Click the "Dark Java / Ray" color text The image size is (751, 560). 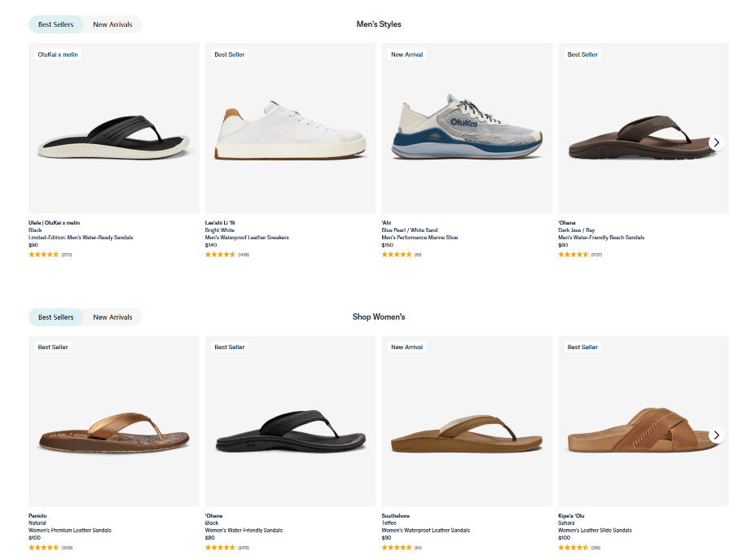[576, 230]
